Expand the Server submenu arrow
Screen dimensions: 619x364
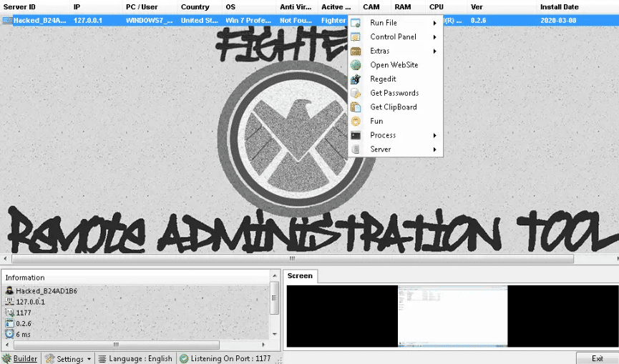point(434,149)
